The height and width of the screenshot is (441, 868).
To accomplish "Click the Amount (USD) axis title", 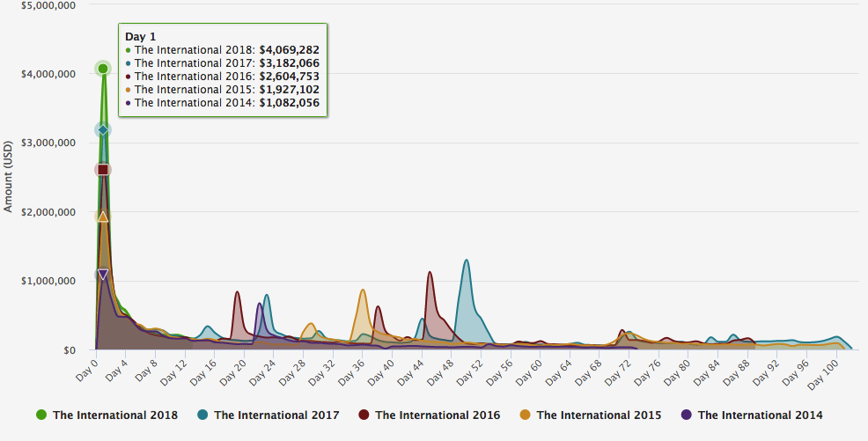I will 8,177.
